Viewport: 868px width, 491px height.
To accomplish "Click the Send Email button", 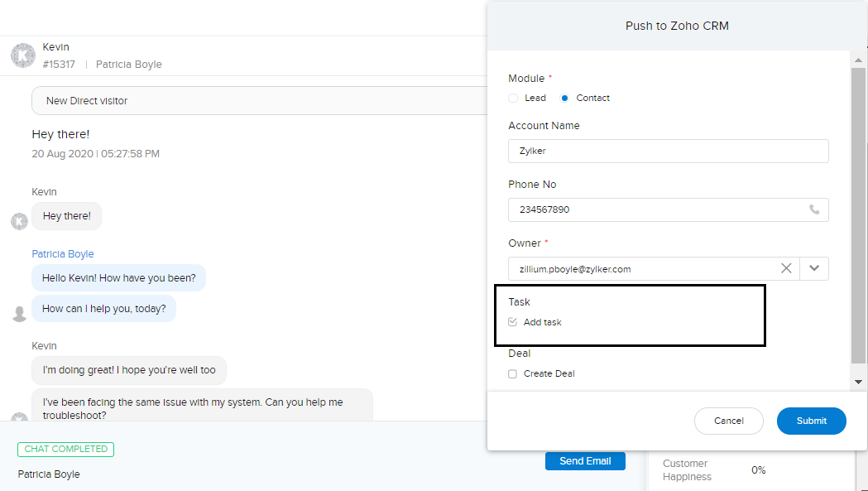I will (585, 461).
